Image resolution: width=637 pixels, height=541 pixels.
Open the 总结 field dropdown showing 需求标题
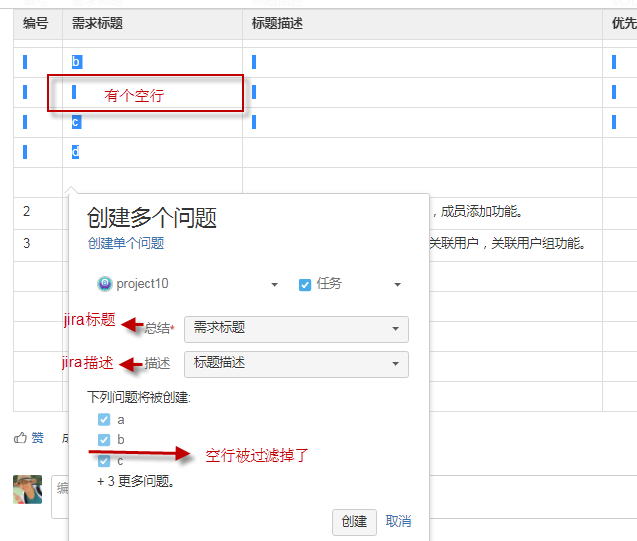[296, 329]
